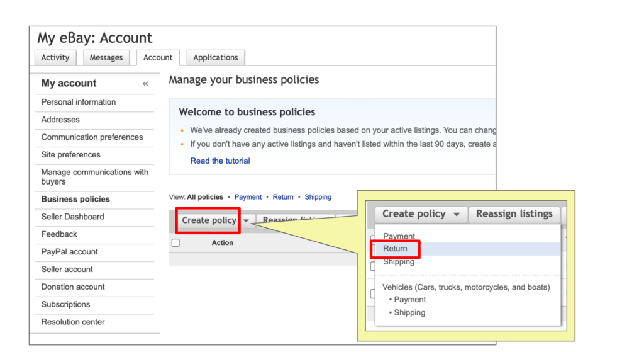This screenshot has width=644, height=352.
Task: Open Site preferences
Action: (70, 155)
